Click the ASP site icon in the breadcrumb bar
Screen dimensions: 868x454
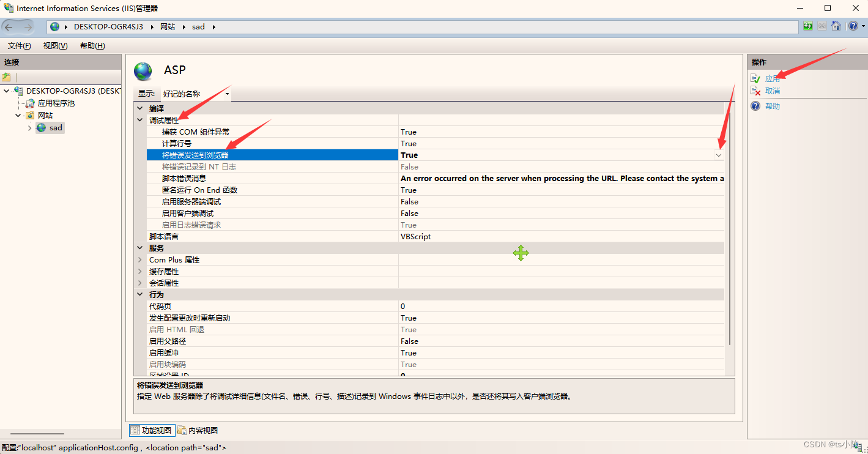pos(55,26)
